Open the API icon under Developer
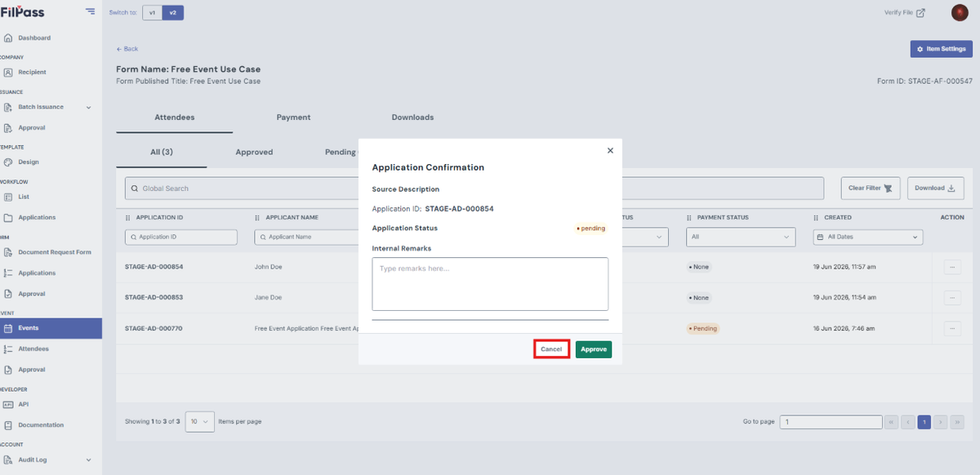980x475 pixels. (x=7, y=404)
